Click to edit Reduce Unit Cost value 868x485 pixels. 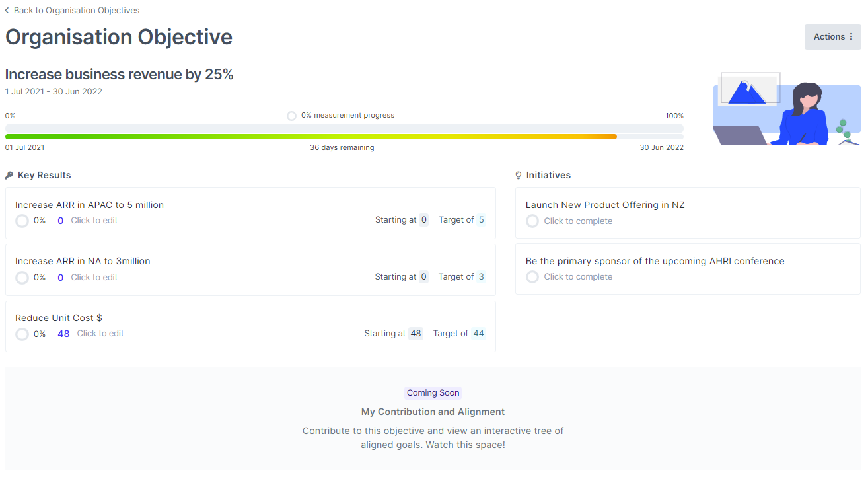[x=100, y=334]
